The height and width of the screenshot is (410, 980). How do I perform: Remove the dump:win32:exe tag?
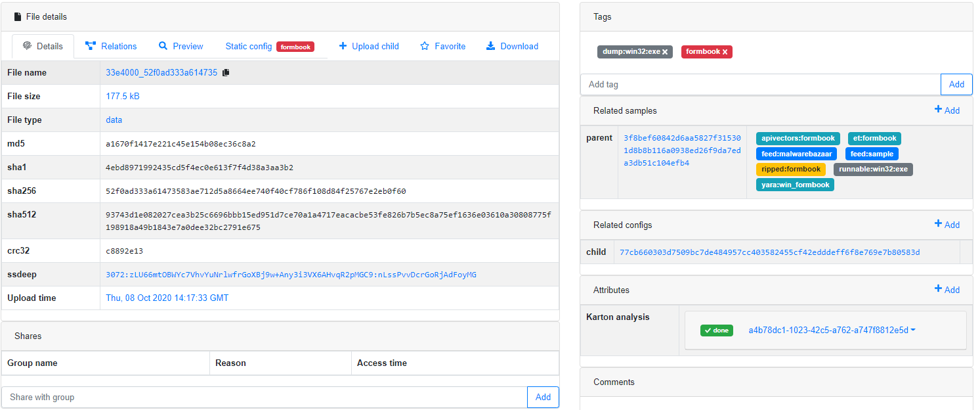pos(665,52)
